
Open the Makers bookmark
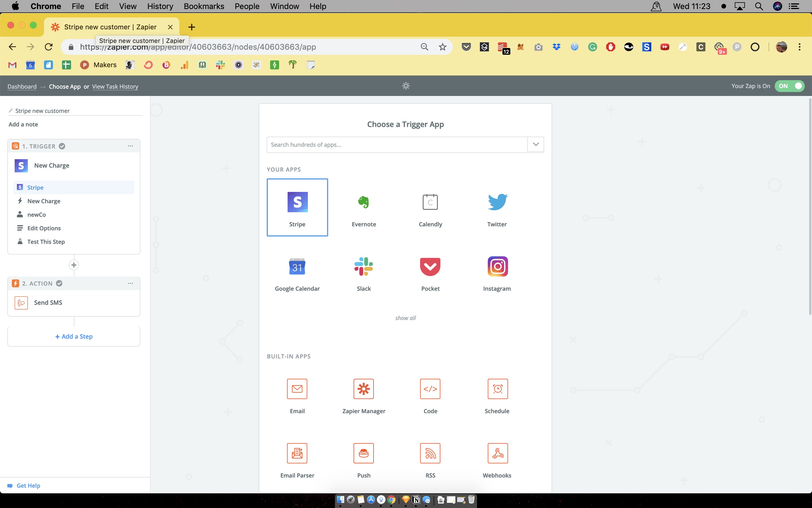[x=98, y=65]
